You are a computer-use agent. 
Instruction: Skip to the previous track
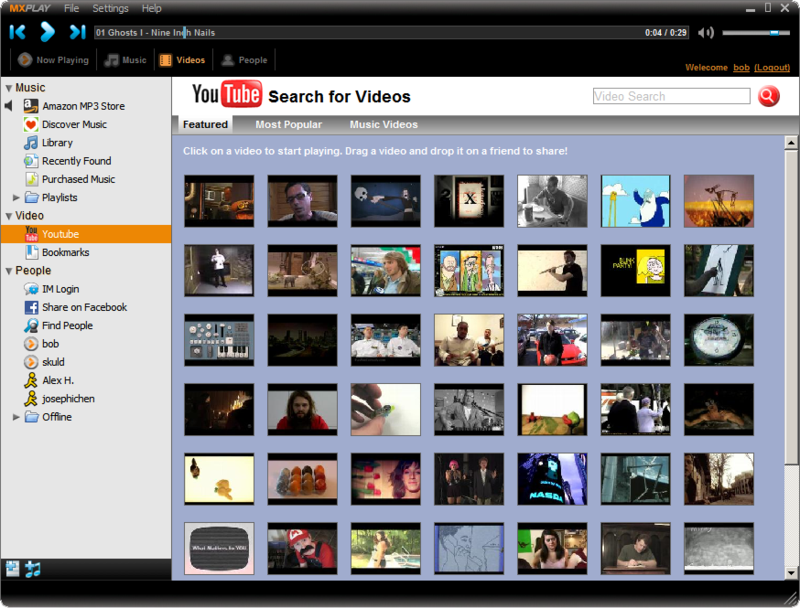click(17, 32)
